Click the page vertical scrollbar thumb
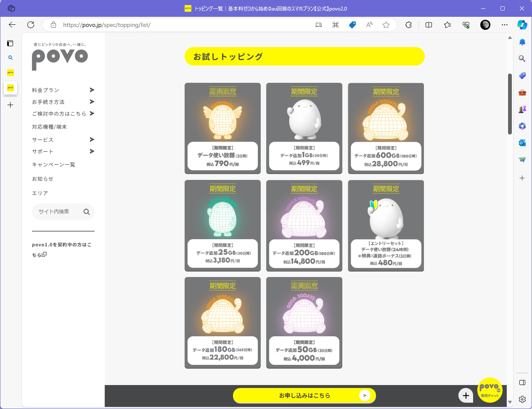The height and width of the screenshot is (409, 532). tap(510, 104)
